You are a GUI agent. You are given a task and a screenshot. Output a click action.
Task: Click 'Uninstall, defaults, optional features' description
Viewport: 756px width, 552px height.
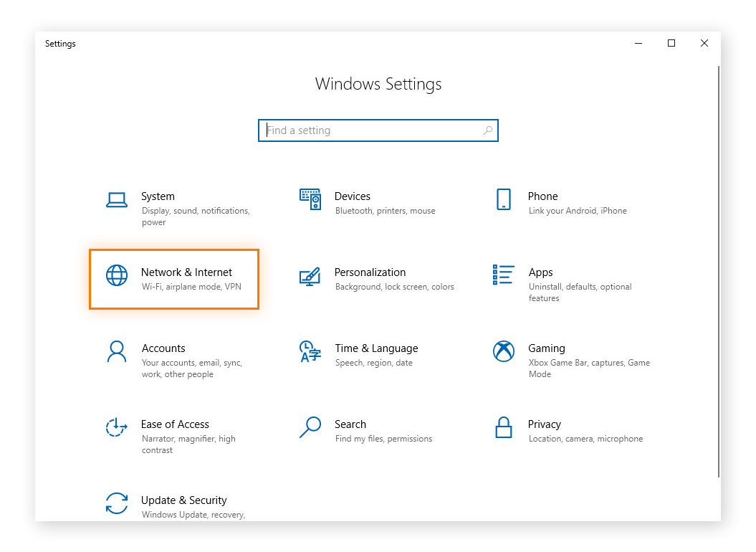coord(580,292)
